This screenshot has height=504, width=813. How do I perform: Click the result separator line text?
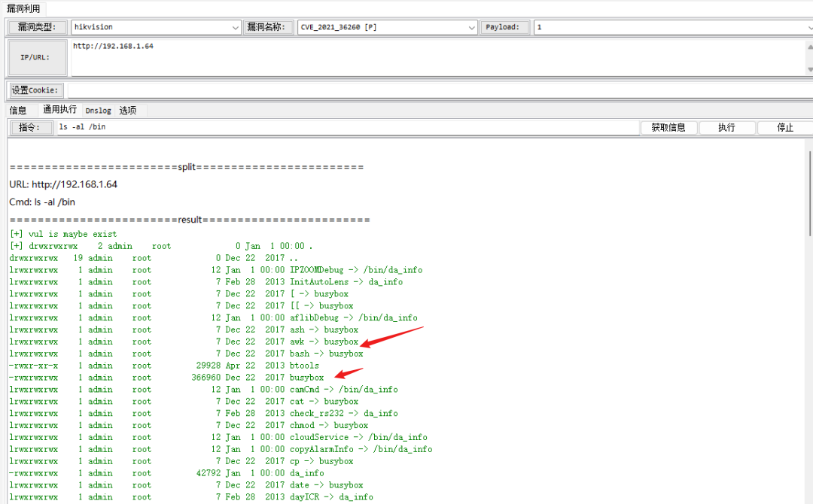(190, 220)
